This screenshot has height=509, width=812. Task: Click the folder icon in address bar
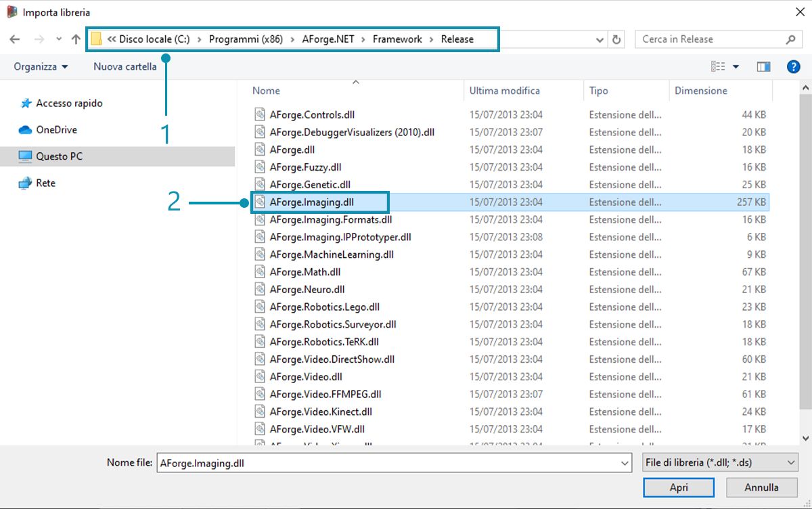click(97, 39)
